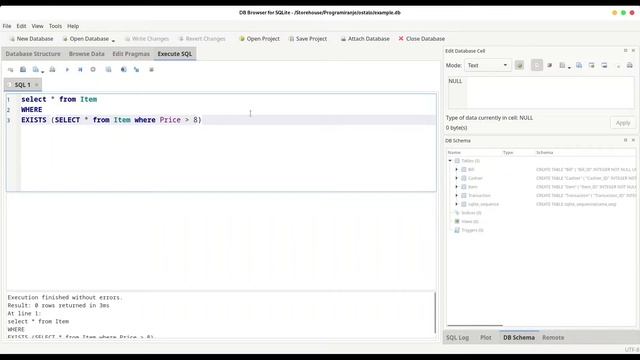Click the Find and replace icon
640x360 pixels.
[x=136, y=70]
